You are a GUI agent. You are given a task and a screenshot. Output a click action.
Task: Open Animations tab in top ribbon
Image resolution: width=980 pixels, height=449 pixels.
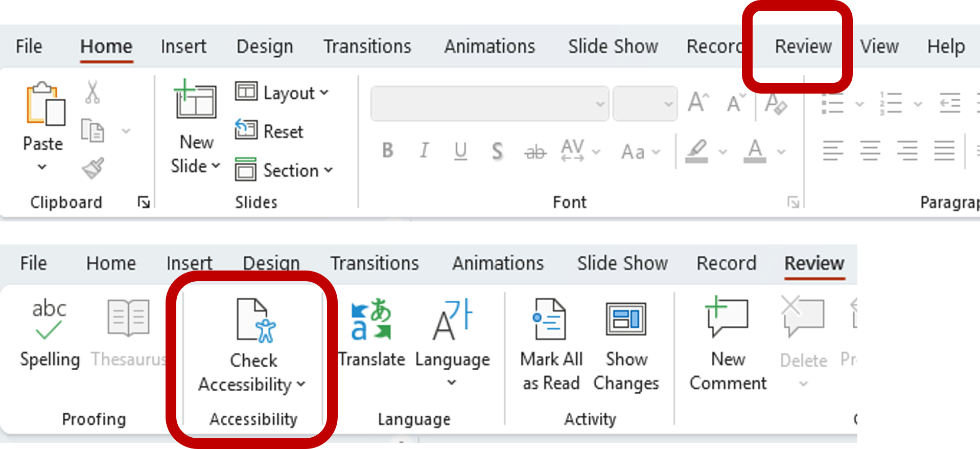tap(489, 47)
